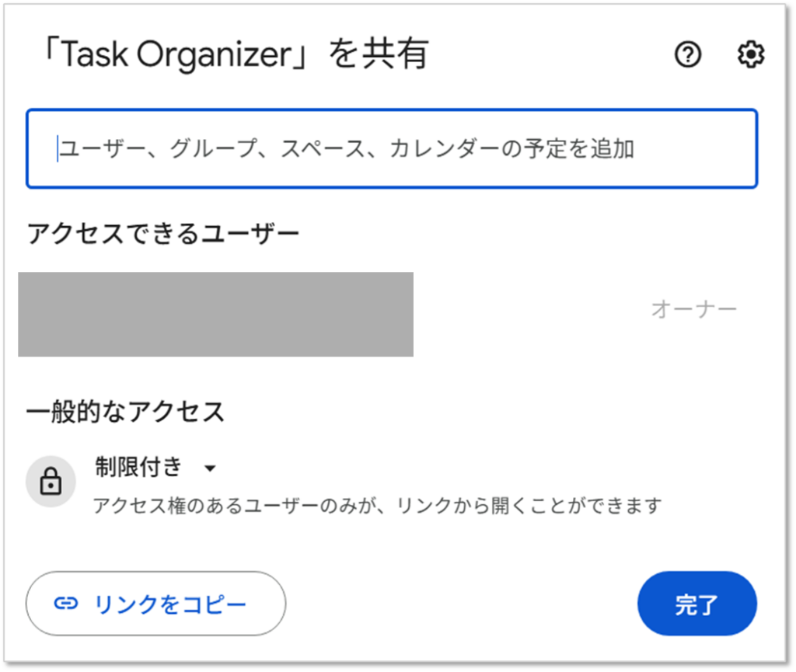Click the リンクをコピー text label
Viewport: 796px width, 672px height.
pyautogui.click(x=170, y=604)
